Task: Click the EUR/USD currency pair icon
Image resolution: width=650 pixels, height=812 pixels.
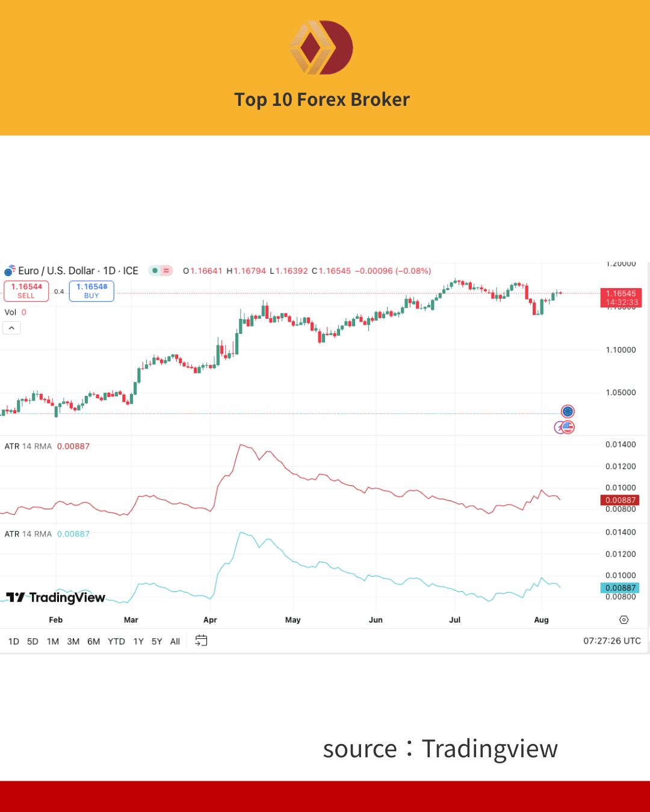Action: coord(8,271)
